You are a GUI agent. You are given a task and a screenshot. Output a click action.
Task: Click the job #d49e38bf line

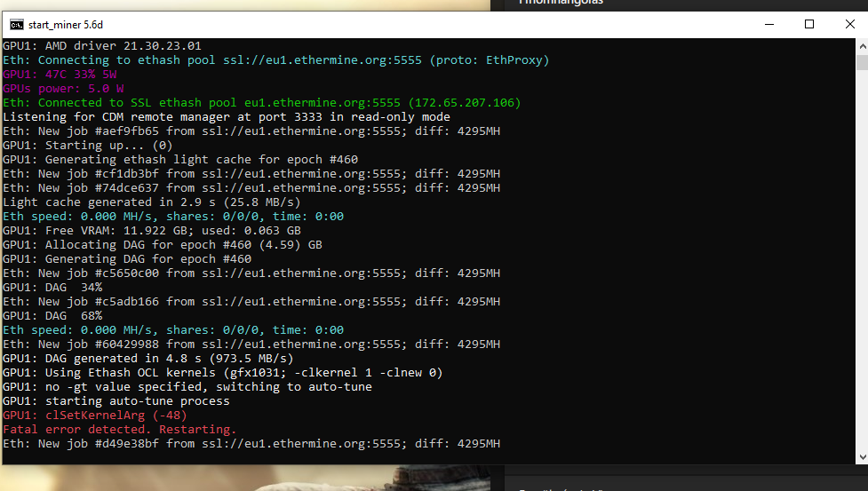point(251,444)
